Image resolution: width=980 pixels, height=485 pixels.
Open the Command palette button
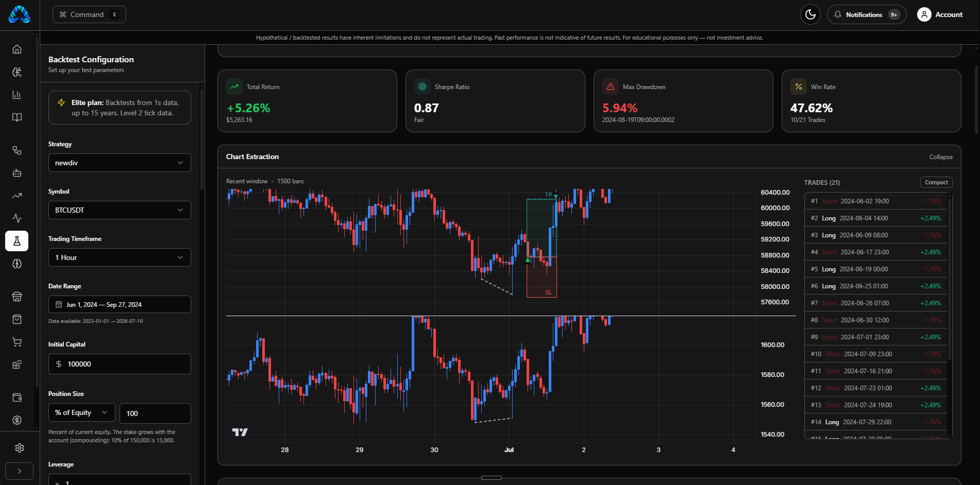[89, 14]
